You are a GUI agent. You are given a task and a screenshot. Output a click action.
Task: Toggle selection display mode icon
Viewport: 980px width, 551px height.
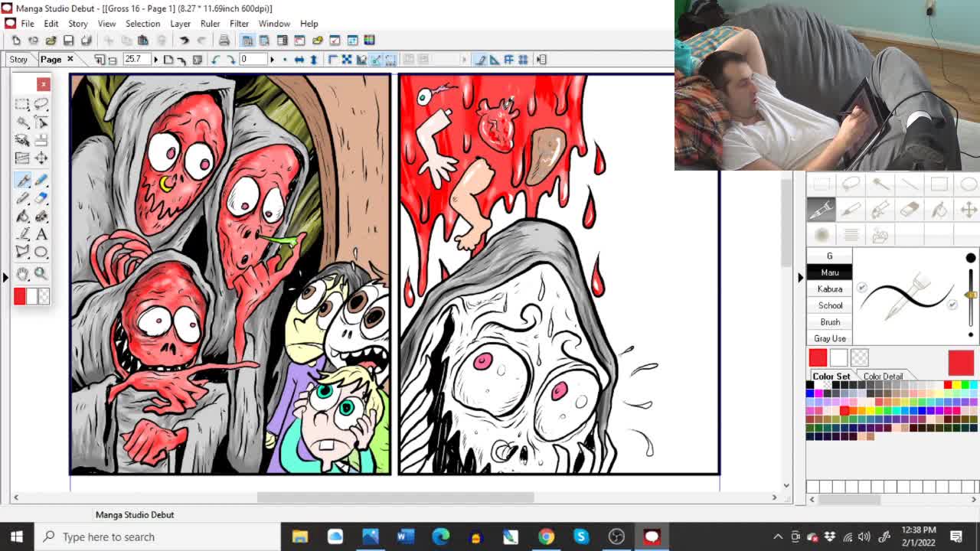390,60
